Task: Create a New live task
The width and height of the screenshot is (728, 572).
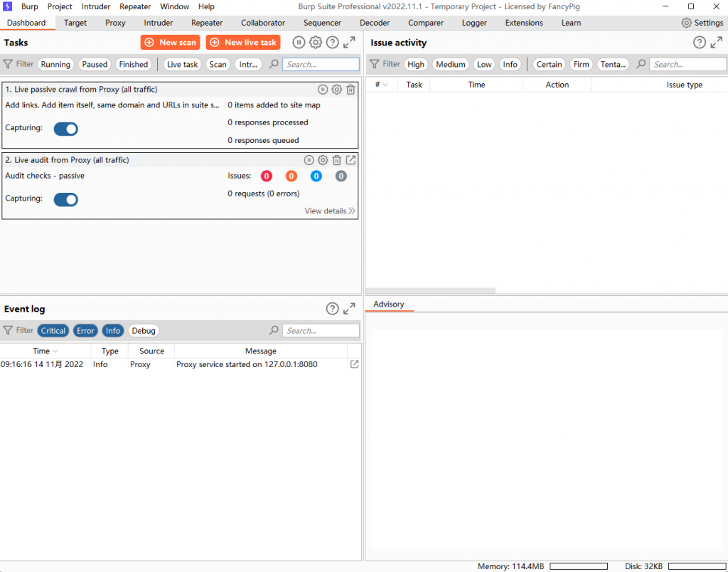Action: [243, 42]
